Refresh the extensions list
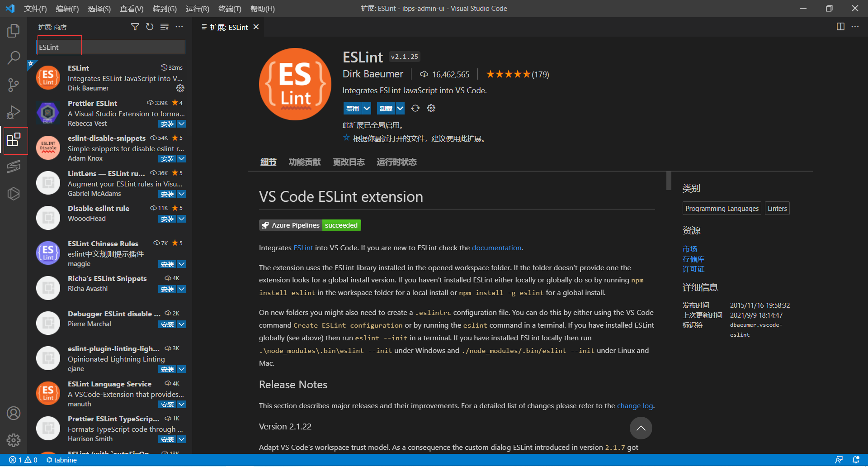868x467 pixels. (150, 27)
